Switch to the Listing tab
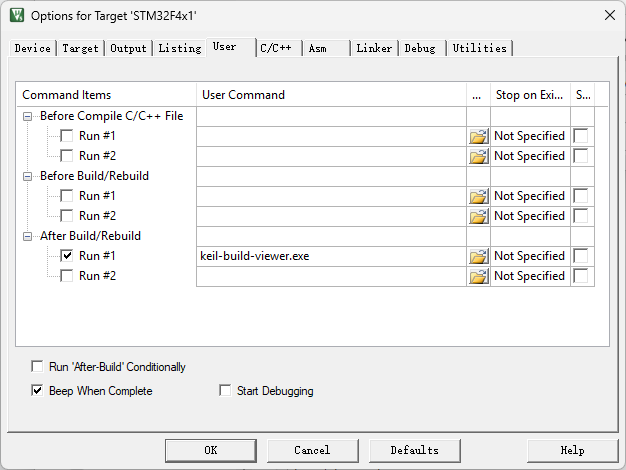626x470 pixels. click(x=180, y=48)
